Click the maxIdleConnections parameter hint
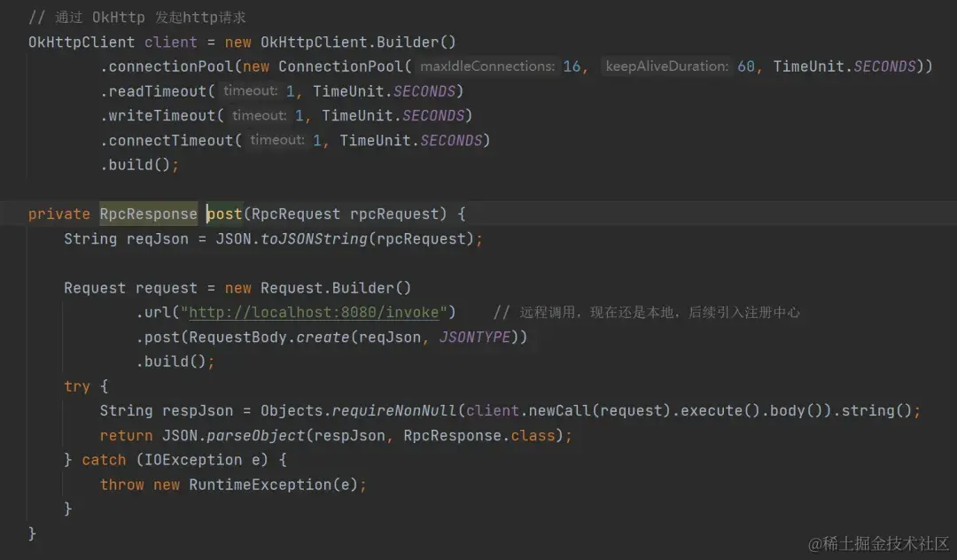 (487, 66)
